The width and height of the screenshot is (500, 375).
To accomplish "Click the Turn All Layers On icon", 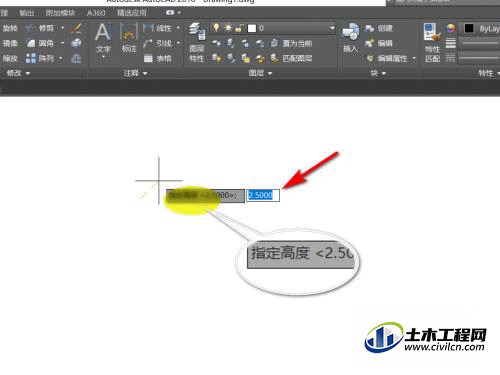I will [x=216, y=58].
